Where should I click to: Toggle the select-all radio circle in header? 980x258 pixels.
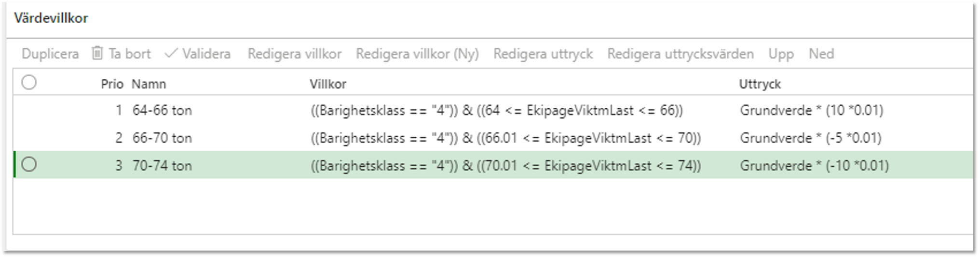click(x=29, y=83)
